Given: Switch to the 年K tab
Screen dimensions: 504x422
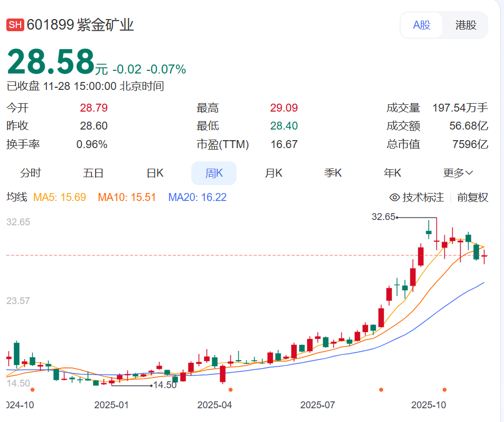Looking at the screenshot, I should pyautogui.click(x=393, y=173).
